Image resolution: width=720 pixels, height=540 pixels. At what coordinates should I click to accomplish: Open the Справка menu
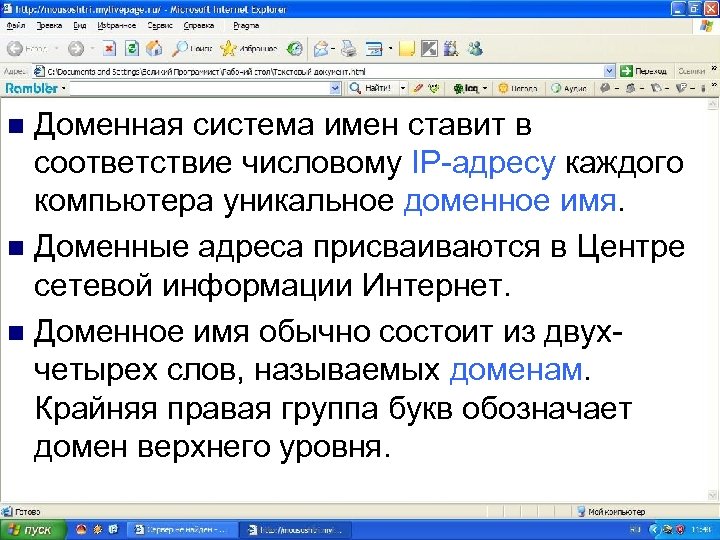coord(199,26)
